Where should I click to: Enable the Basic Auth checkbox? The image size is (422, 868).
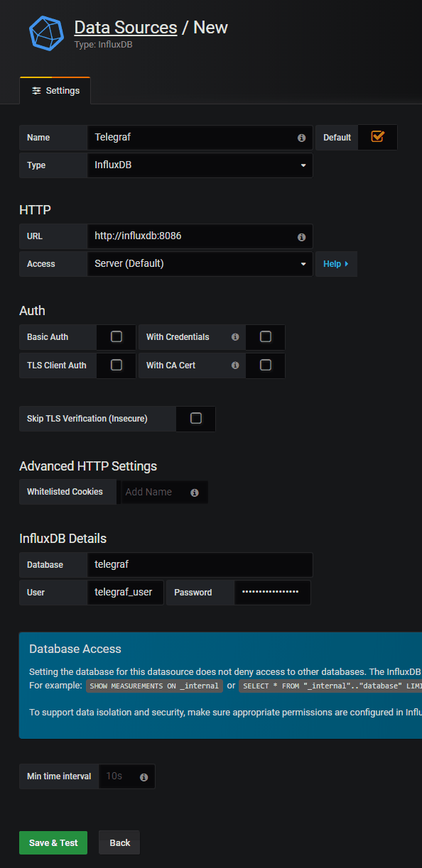(117, 336)
